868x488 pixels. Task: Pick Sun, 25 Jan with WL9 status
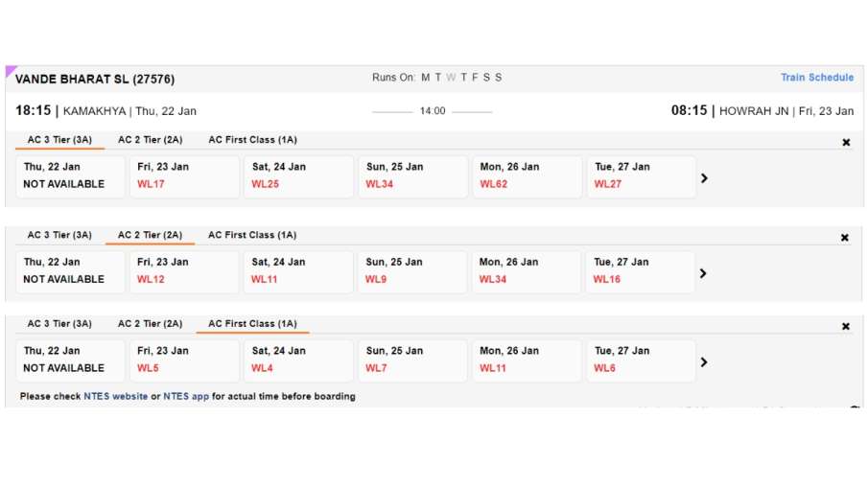coord(412,270)
